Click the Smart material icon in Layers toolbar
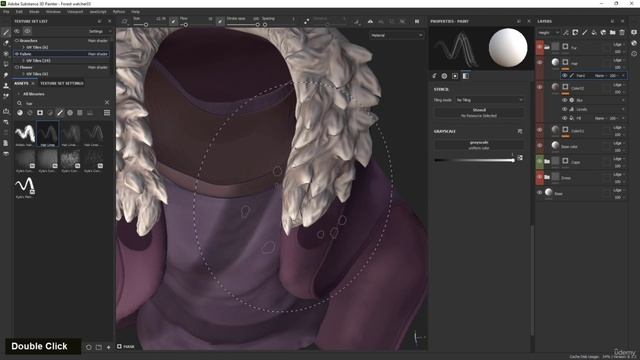The image size is (640, 360). pos(603,32)
